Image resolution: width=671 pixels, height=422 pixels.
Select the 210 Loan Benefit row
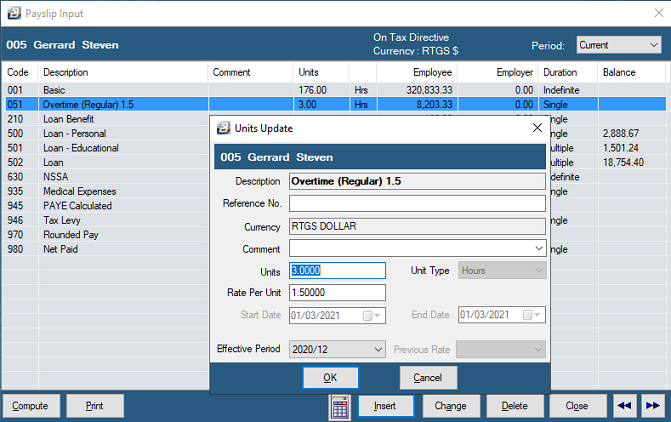(106, 119)
